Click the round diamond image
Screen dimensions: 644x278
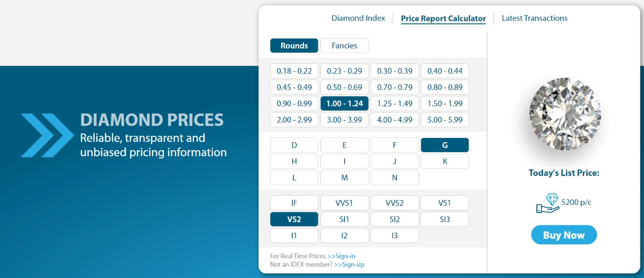pyautogui.click(x=564, y=114)
